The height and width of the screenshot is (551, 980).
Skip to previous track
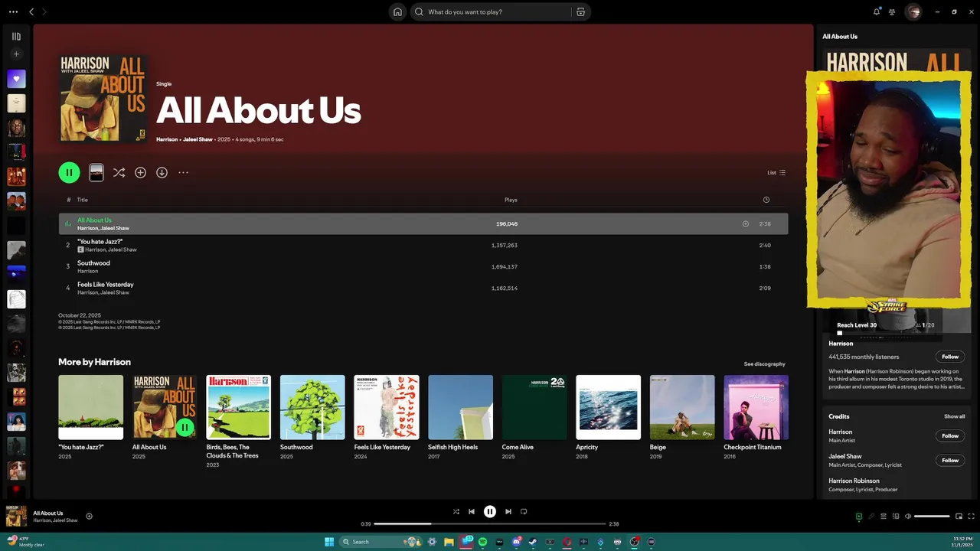(472, 511)
